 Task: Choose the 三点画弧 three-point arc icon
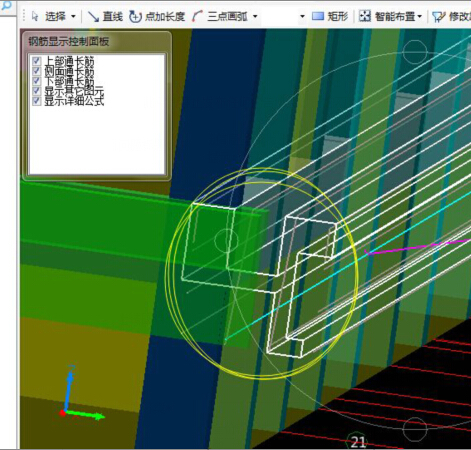(197, 16)
